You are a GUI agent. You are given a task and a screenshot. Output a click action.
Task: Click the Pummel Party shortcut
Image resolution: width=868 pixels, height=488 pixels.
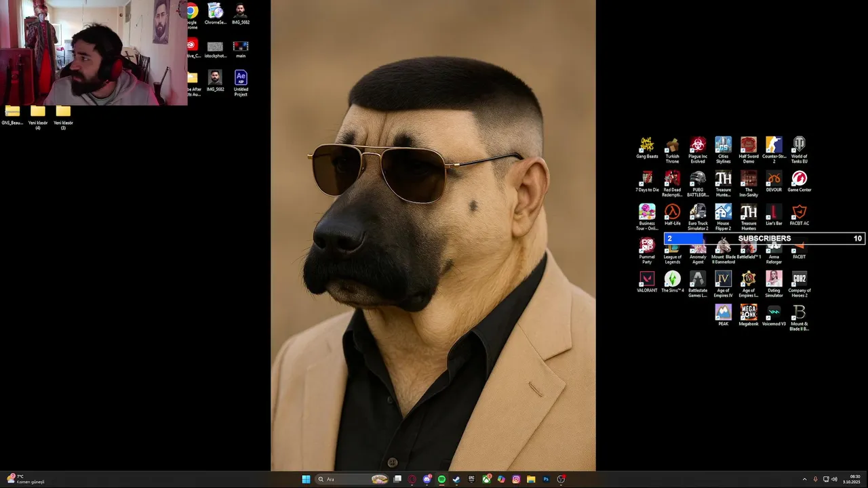647,251
